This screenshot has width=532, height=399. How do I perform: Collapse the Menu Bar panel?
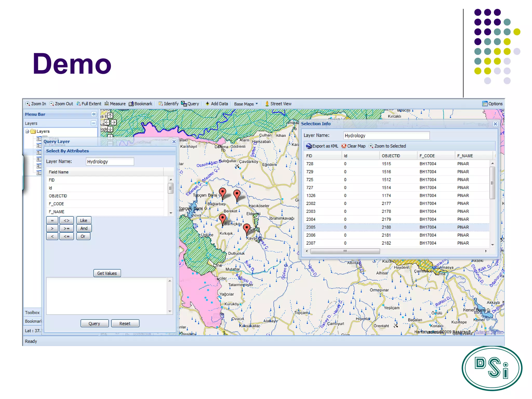(94, 114)
